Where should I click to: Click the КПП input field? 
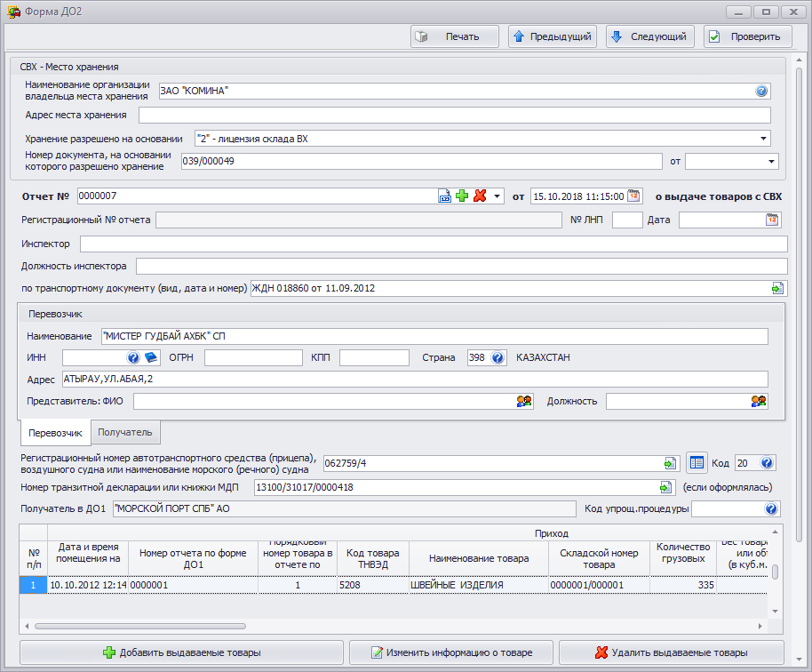[374, 357]
